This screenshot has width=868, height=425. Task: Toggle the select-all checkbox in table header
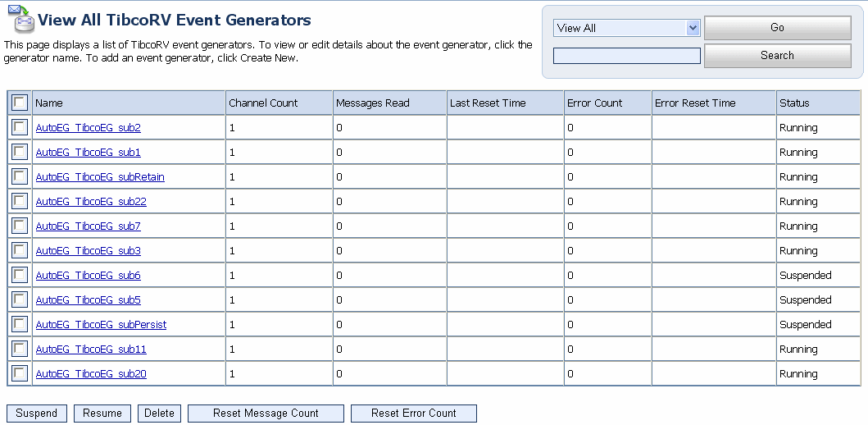tap(20, 103)
